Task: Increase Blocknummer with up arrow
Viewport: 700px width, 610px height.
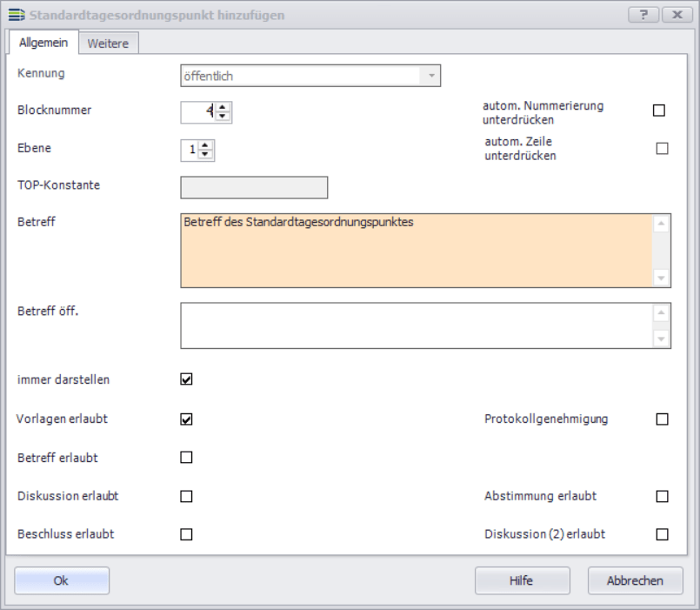Action: tap(223, 107)
